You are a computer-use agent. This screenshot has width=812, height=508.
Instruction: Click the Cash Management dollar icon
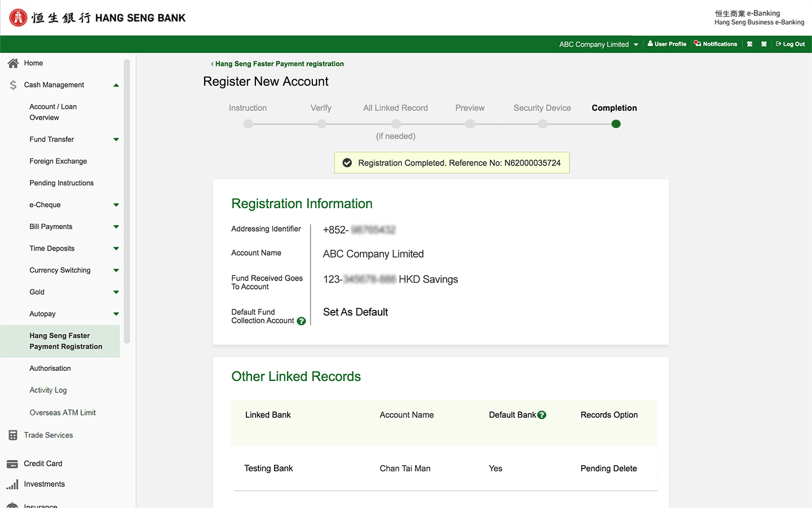[13, 85]
